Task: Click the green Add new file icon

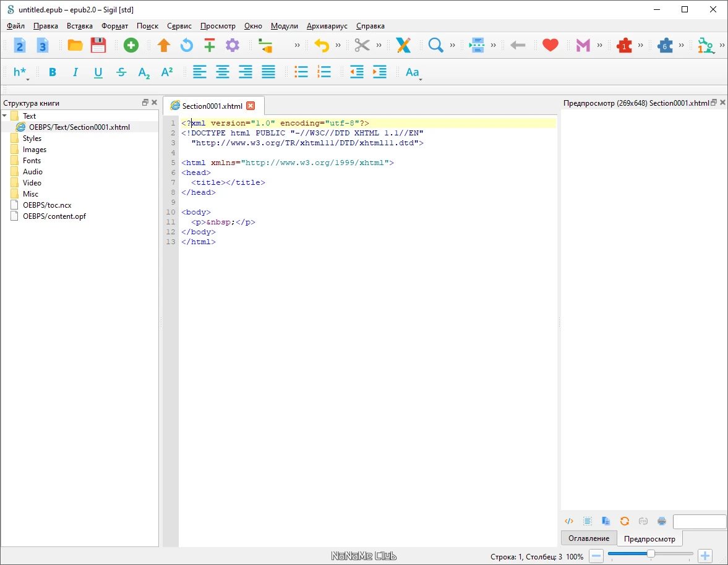Action: point(131,45)
